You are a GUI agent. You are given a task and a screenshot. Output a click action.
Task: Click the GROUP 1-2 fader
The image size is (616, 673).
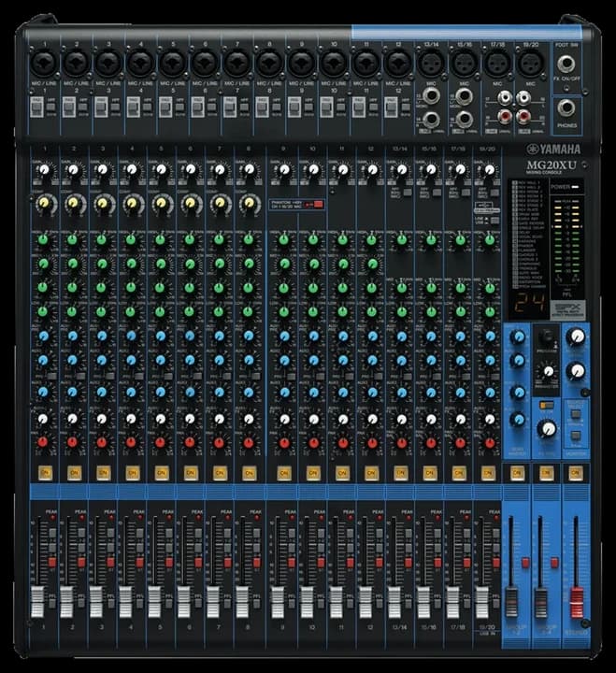[511, 603]
